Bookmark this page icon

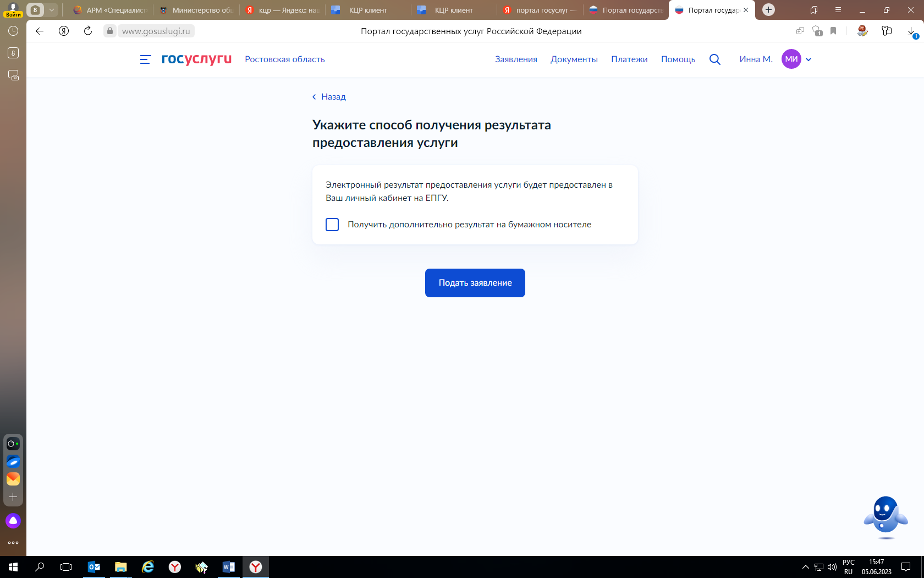click(833, 31)
